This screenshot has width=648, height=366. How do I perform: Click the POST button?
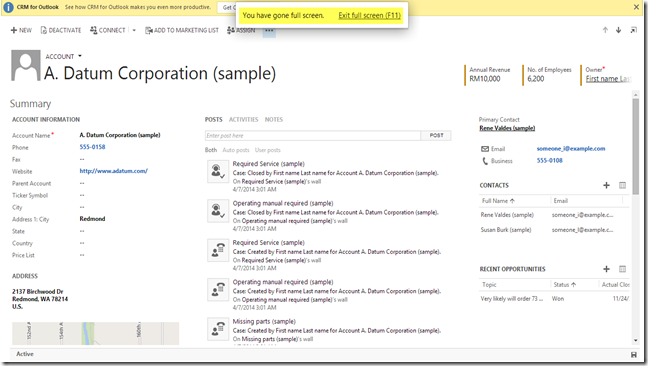pyautogui.click(x=436, y=135)
